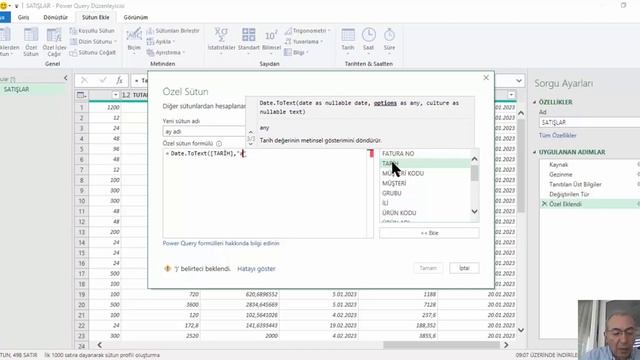Show previous tooltip overload arrow
Image resolution: width=640 pixels, height=360 pixels.
[251, 132]
